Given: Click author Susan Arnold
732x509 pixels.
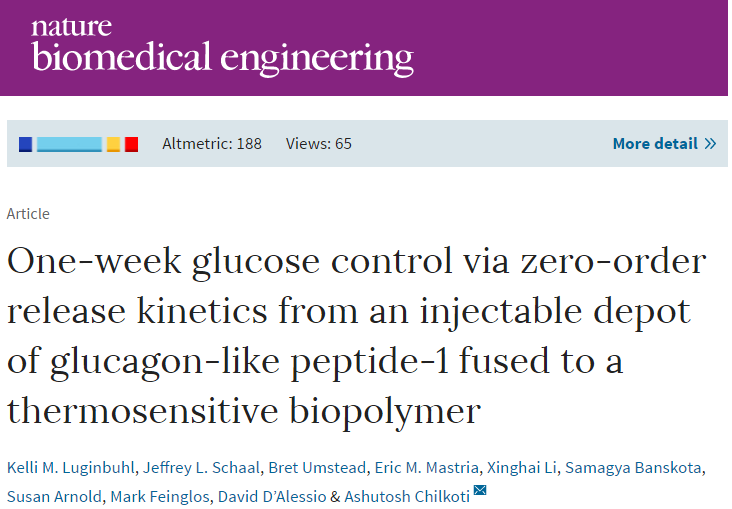Looking at the screenshot, I should [x=54, y=496].
